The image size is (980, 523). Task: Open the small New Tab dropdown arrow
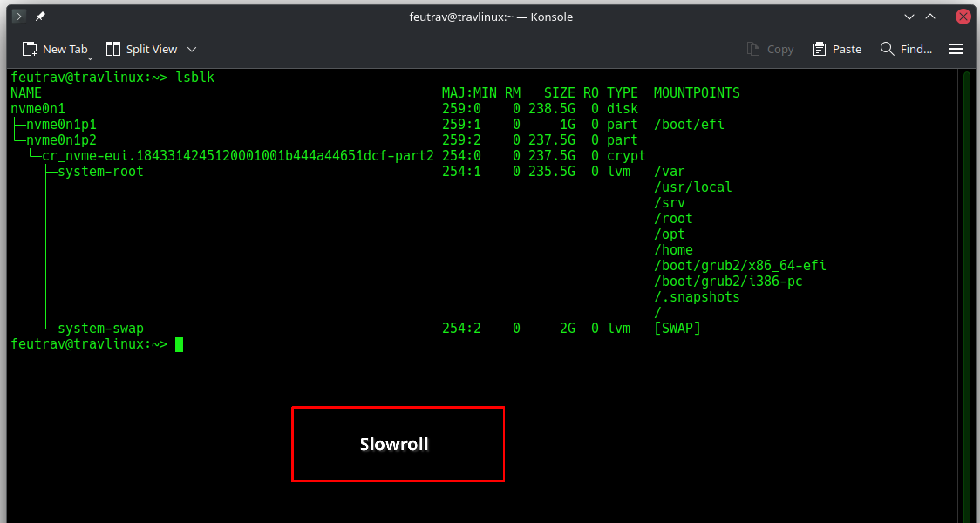(x=90, y=58)
